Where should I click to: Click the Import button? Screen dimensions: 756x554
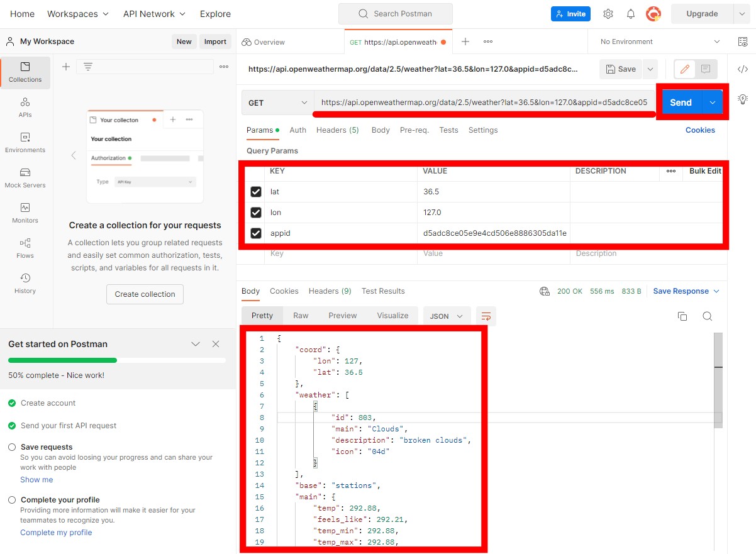pyautogui.click(x=215, y=42)
